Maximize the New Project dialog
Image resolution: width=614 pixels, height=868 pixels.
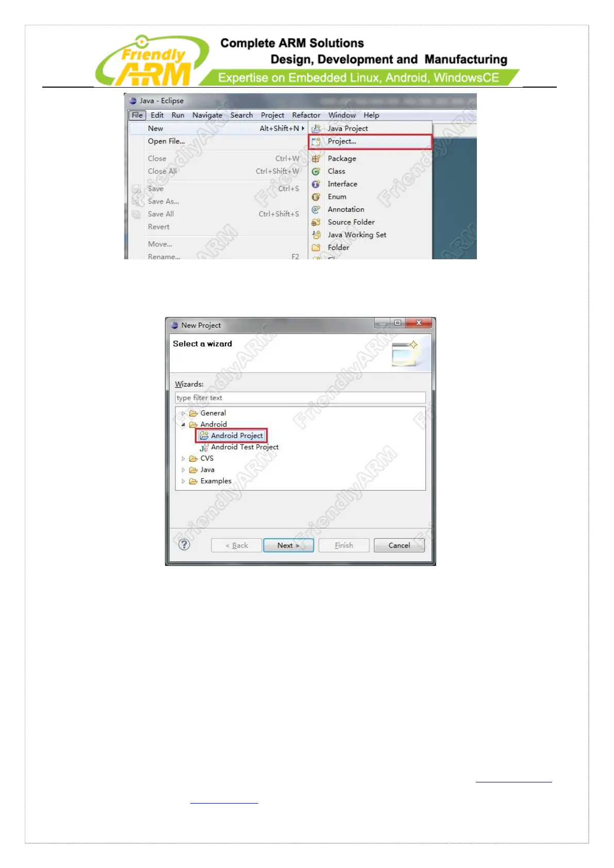pos(397,323)
